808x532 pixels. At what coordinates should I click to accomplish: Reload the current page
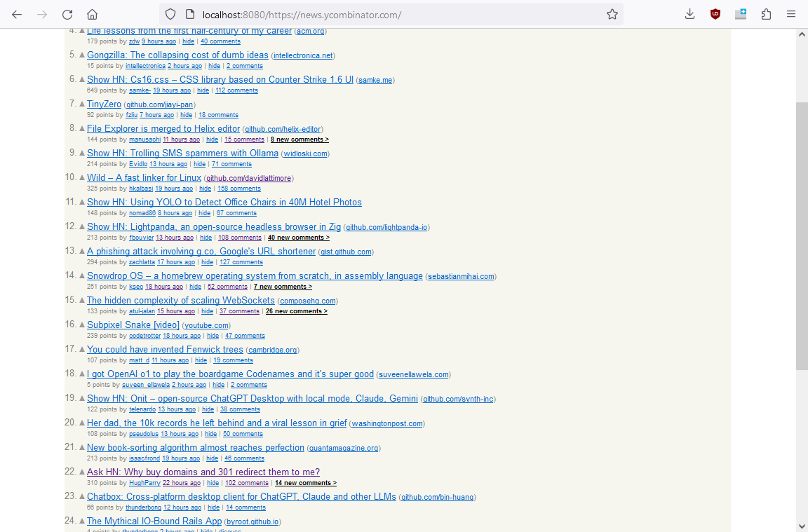coord(67,15)
